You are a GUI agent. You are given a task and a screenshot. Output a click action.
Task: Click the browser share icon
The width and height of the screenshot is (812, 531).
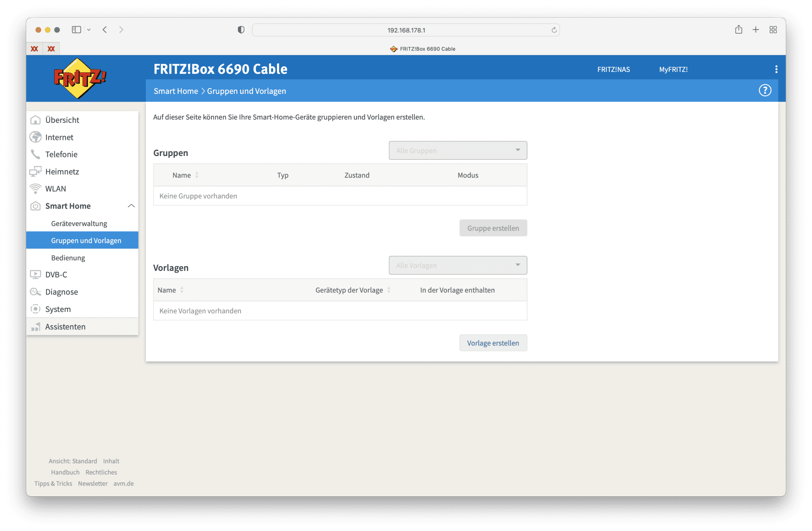[738, 29]
